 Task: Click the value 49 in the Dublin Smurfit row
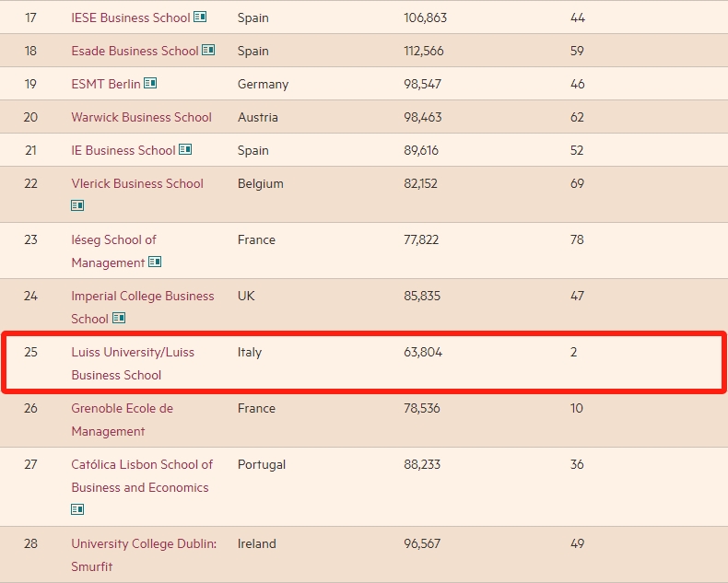tap(577, 543)
